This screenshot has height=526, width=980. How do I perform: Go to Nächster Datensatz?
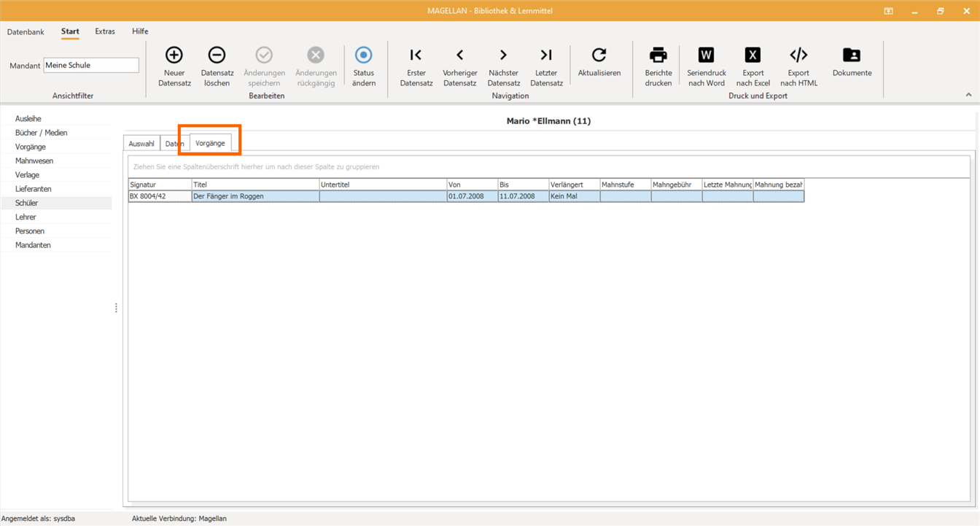click(503, 55)
